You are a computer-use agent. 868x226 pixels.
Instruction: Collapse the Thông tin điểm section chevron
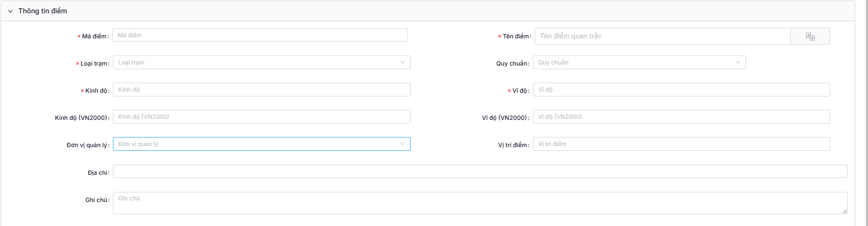point(10,11)
